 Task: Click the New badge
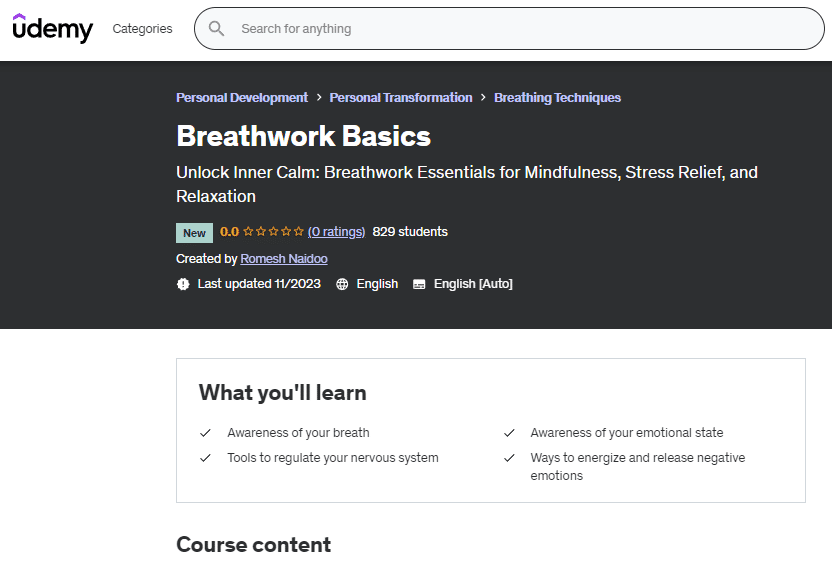194,233
